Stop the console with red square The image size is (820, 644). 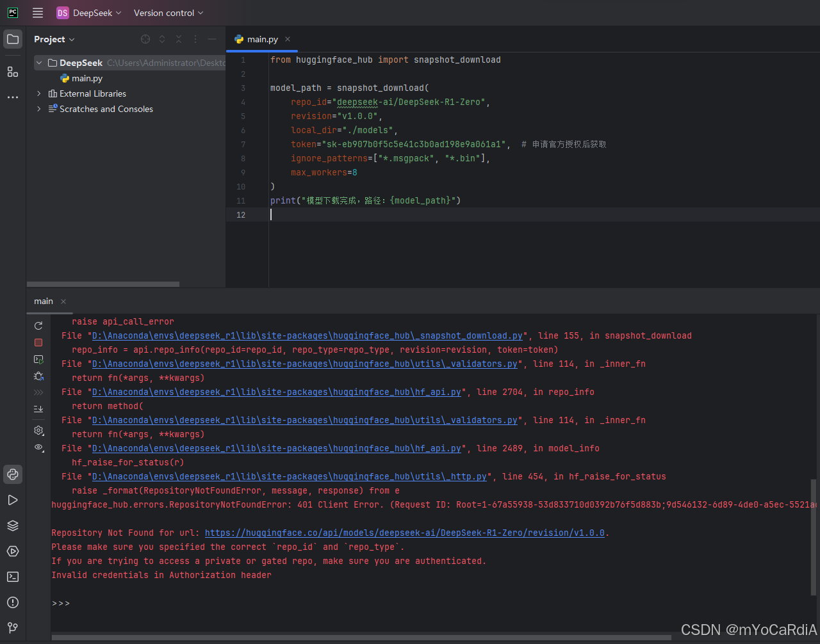point(38,342)
